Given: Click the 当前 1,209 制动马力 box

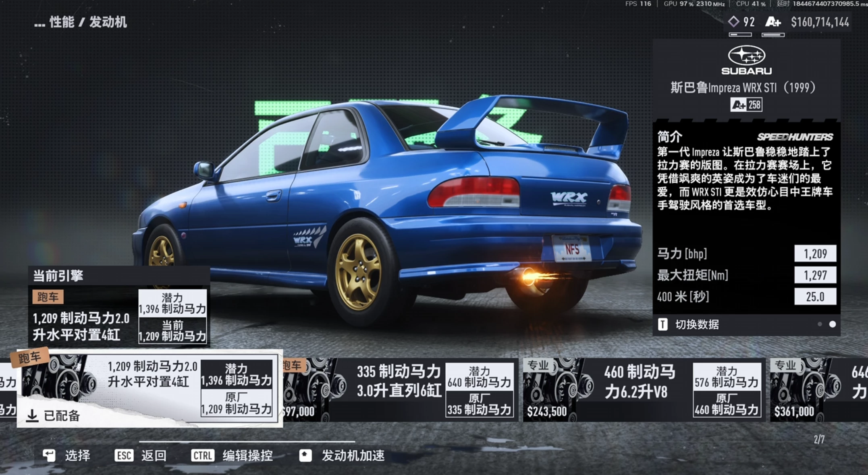Looking at the screenshot, I should [172, 331].
